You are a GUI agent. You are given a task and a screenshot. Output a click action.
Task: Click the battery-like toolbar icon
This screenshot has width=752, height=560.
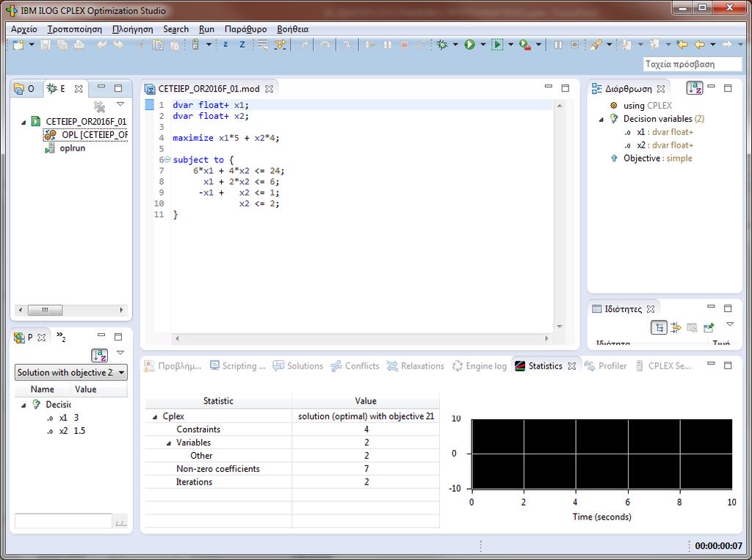point(195,45)
